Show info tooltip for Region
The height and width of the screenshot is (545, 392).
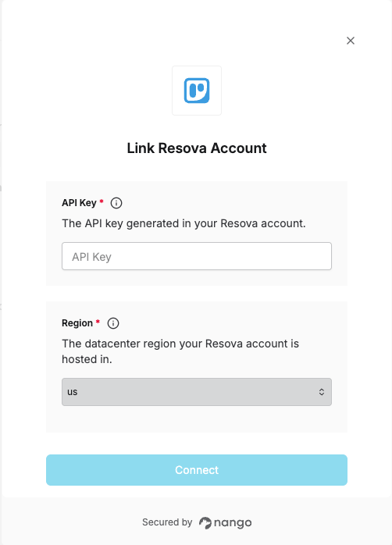(113, 323)
